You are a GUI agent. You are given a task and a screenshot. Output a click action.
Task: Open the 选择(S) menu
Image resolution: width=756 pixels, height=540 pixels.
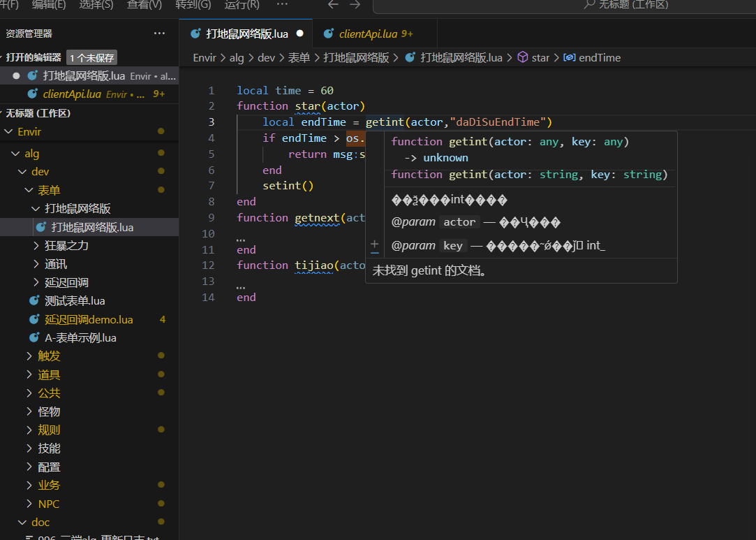pos(96,5)
